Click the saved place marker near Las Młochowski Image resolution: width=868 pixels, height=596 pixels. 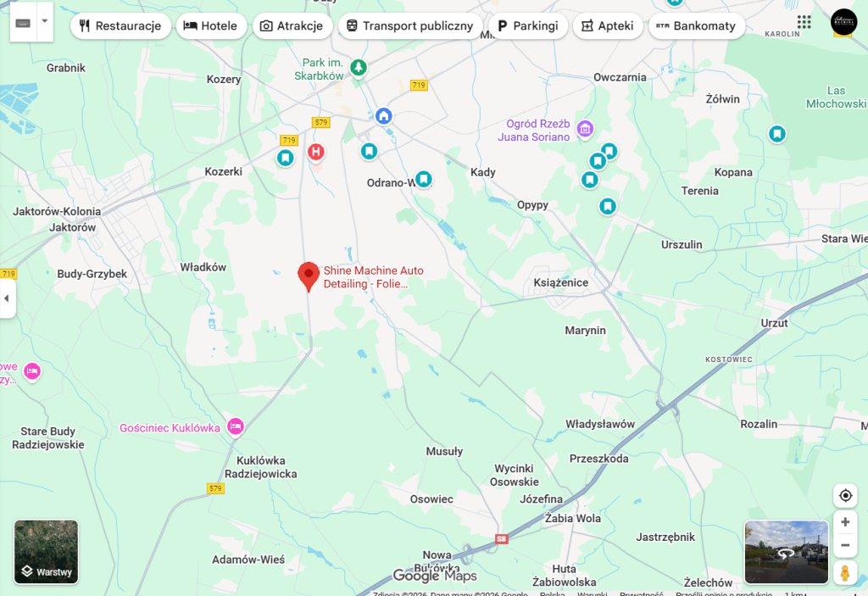776,134
